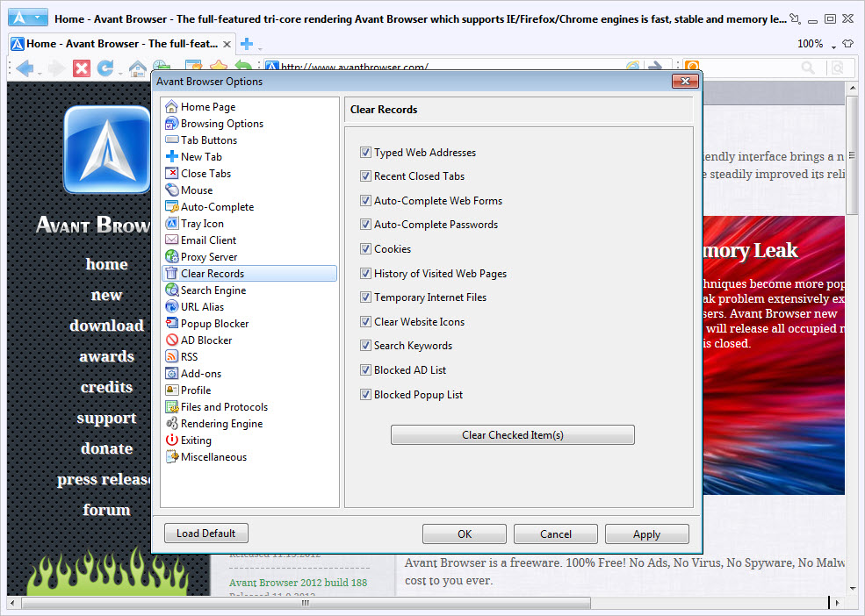Apply the option changes
This screenshot has width=865, height=616.
pyautogui.click(x=646, y=534)
